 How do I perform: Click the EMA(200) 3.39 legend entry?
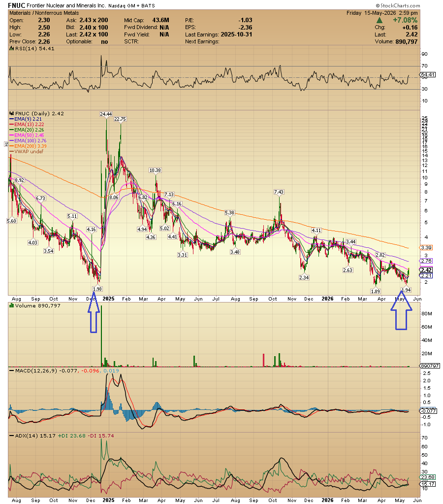click(x=28, y=146)
